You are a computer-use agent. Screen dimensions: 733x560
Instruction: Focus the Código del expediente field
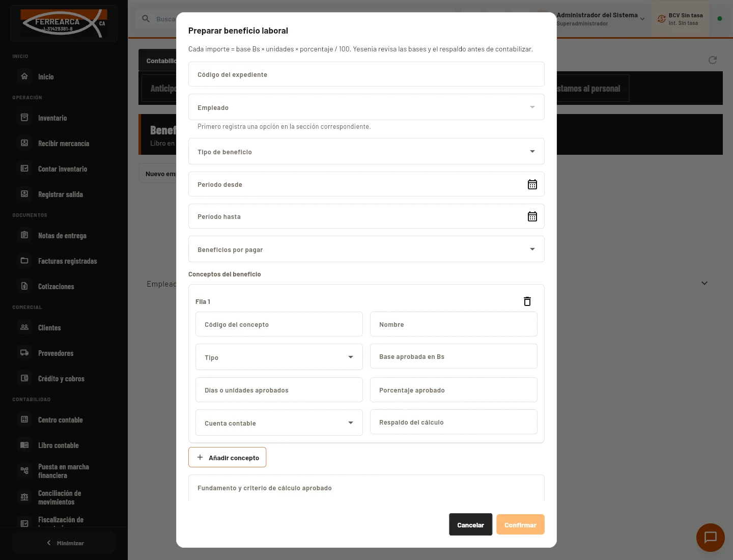click(x=366, y=74)
